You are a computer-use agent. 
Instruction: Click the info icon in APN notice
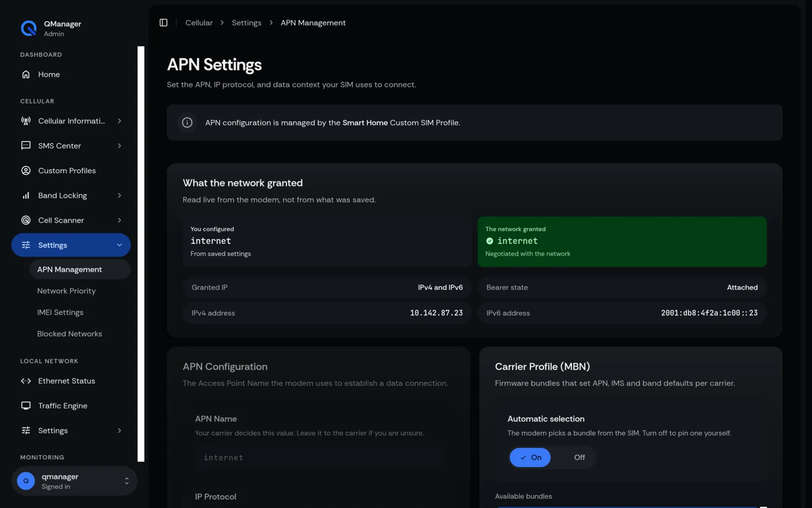[x=187, y=123]
